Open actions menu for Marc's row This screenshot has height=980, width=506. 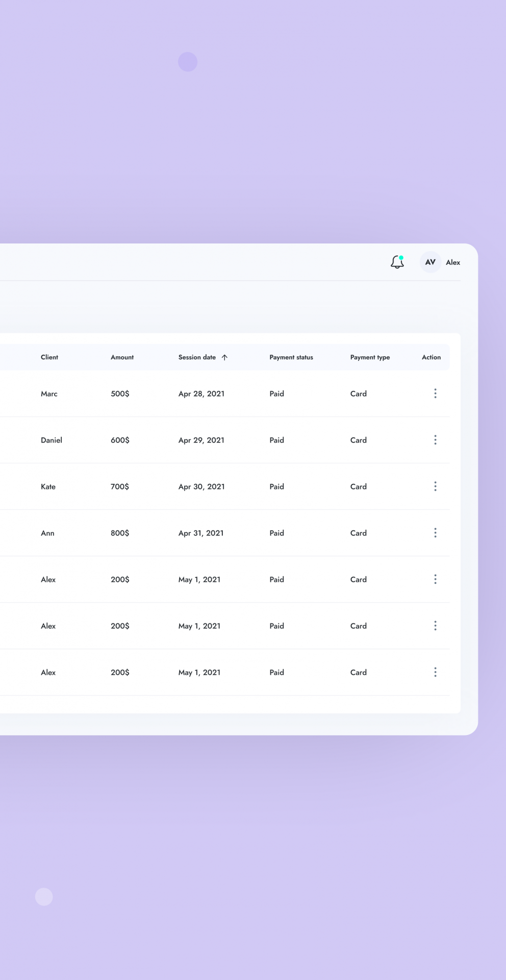435,394
